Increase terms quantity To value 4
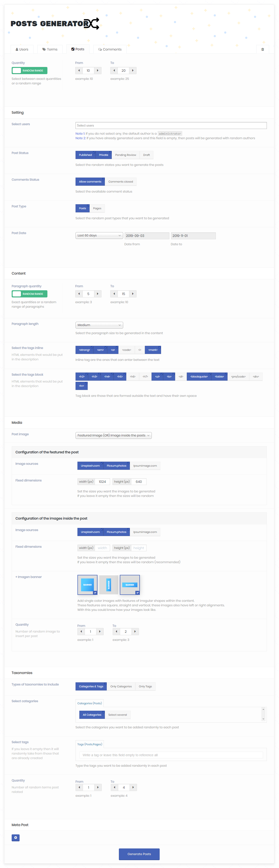 [x=133, y=787]
